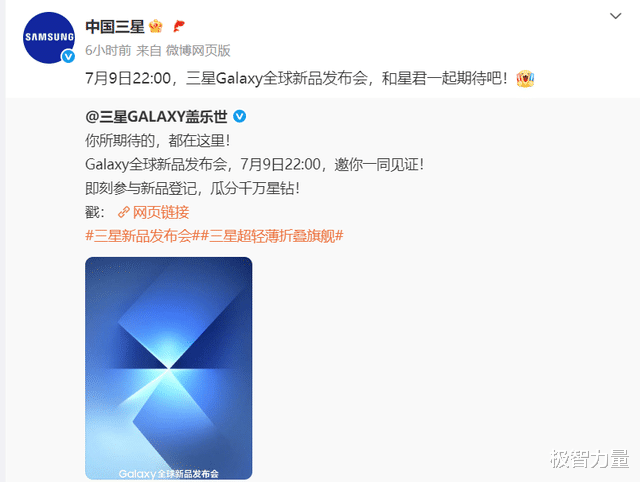Click the main post text about 7月9日22:00
Screen dimensions: 640x482
click(x=296, y=78)
